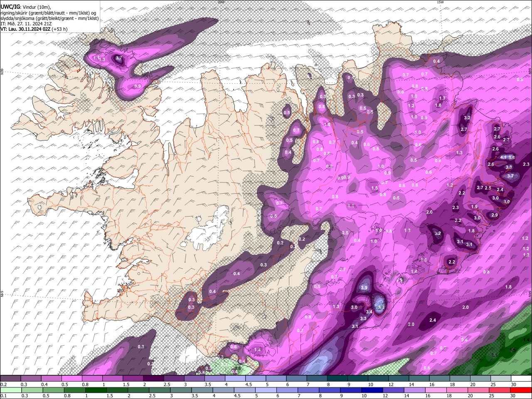Click the "0.1" label in the lower legend
Viewport: 532px width, 399px height.
(3, 397)
